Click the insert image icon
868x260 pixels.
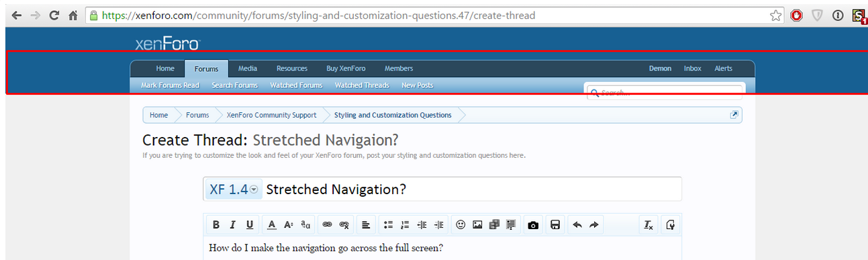pos(477,225)
